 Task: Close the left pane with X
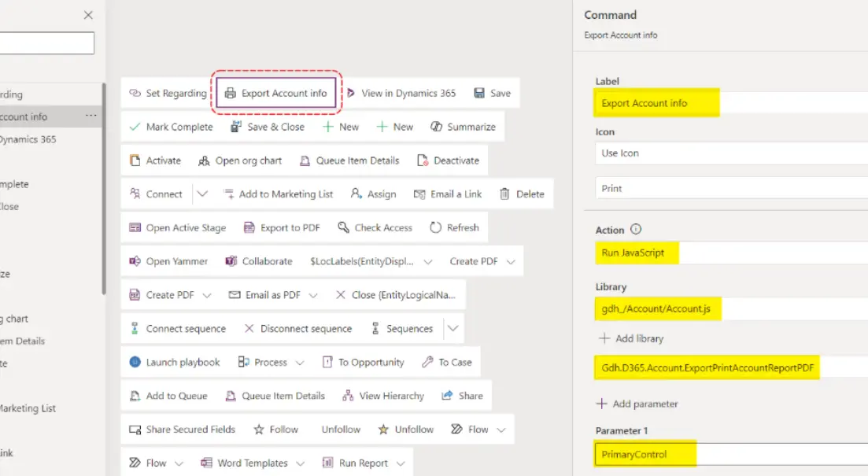88,15
